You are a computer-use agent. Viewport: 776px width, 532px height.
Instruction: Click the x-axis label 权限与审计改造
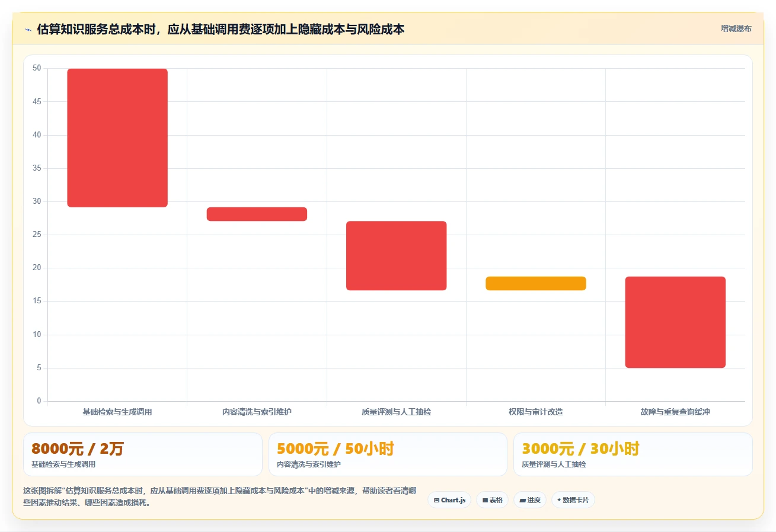click(536, 412)
